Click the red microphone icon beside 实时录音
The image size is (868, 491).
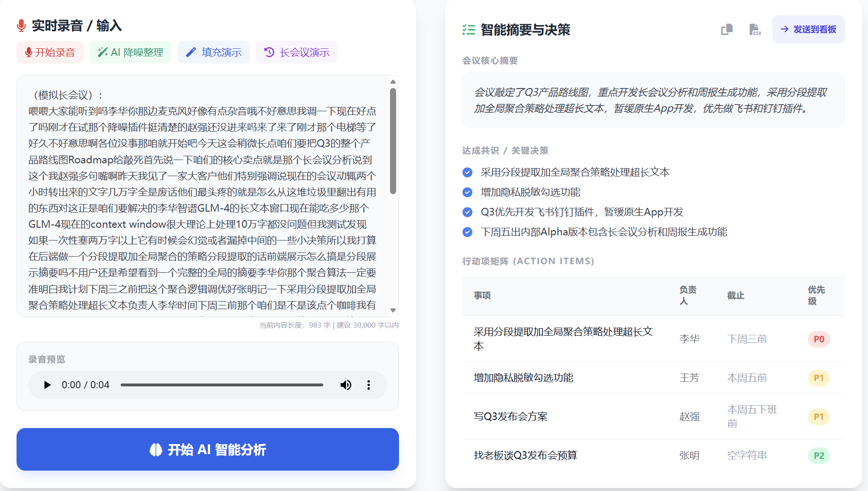(x=21, y=26)
